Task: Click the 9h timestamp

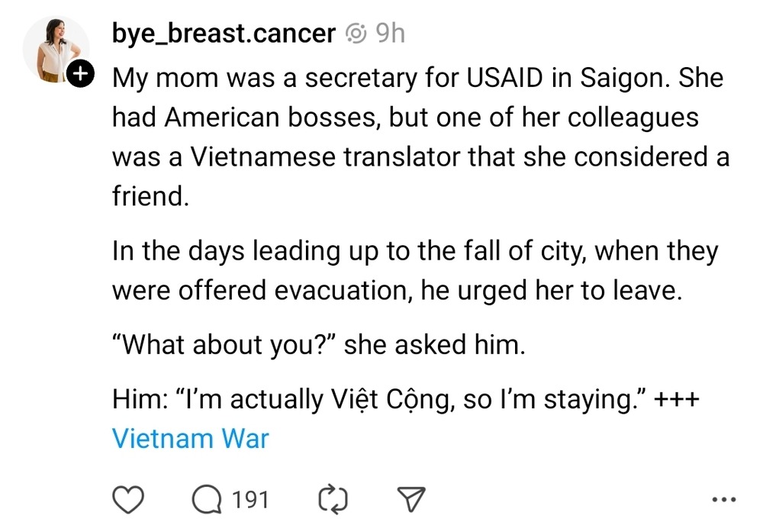Action: [x=390, y=33]
